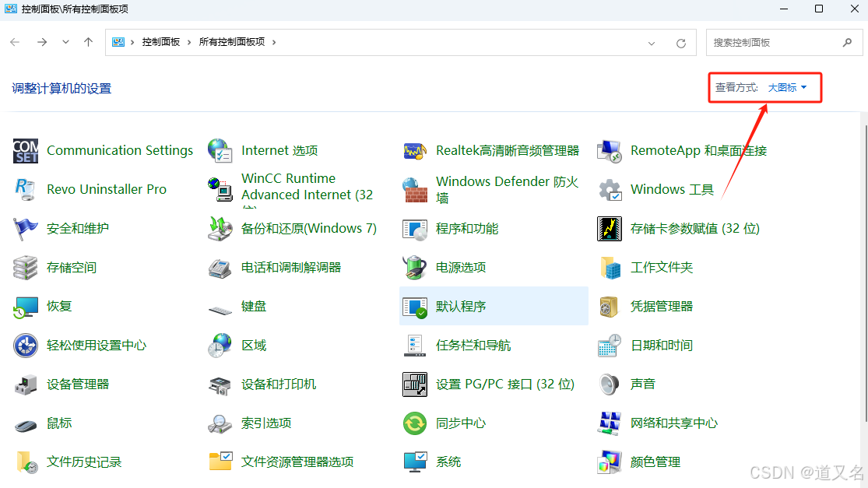
Task: Open the 电源选项 battery icon
Action: 415,267
